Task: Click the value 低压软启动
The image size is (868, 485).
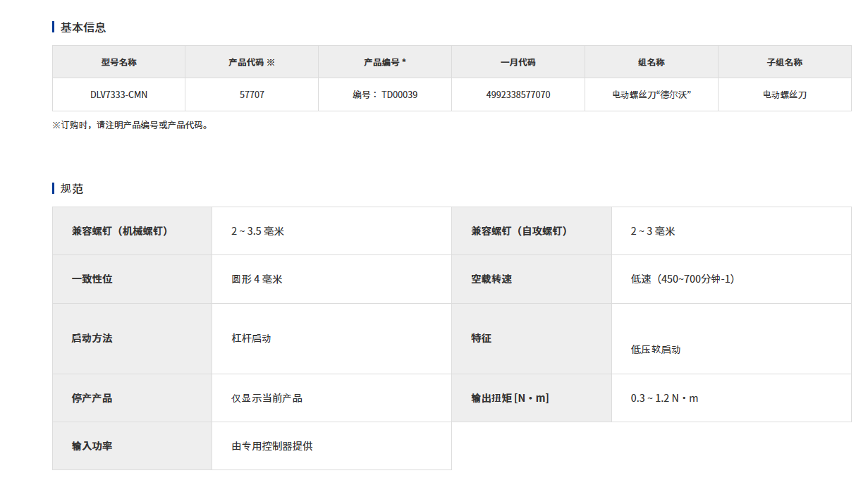Action: [656, 350]
